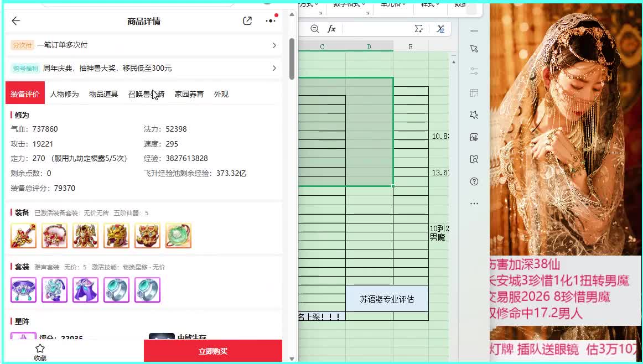Open the share icon in header

(x=247, y=21)
